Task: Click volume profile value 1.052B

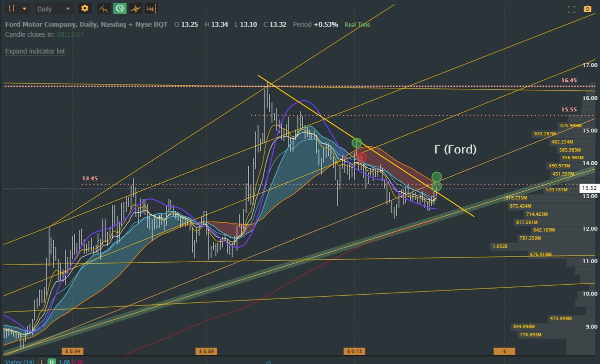Action: click(x=500, y=246)
